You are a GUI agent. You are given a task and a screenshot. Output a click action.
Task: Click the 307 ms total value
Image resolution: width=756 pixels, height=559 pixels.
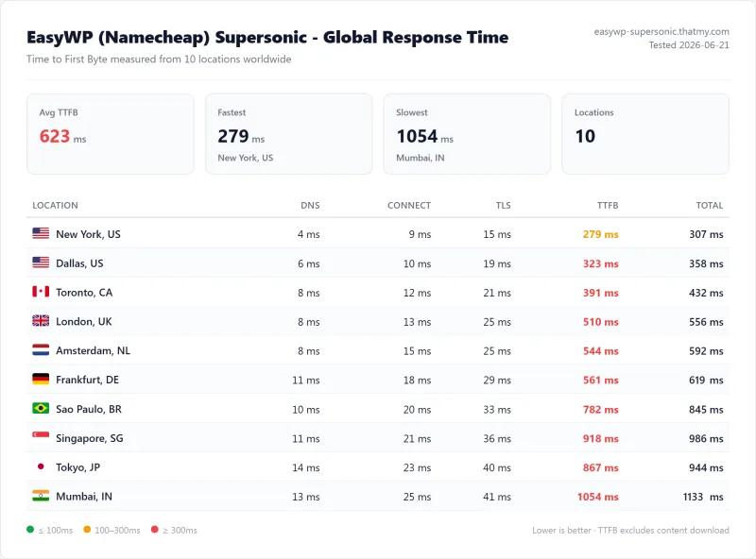(706, 234)
